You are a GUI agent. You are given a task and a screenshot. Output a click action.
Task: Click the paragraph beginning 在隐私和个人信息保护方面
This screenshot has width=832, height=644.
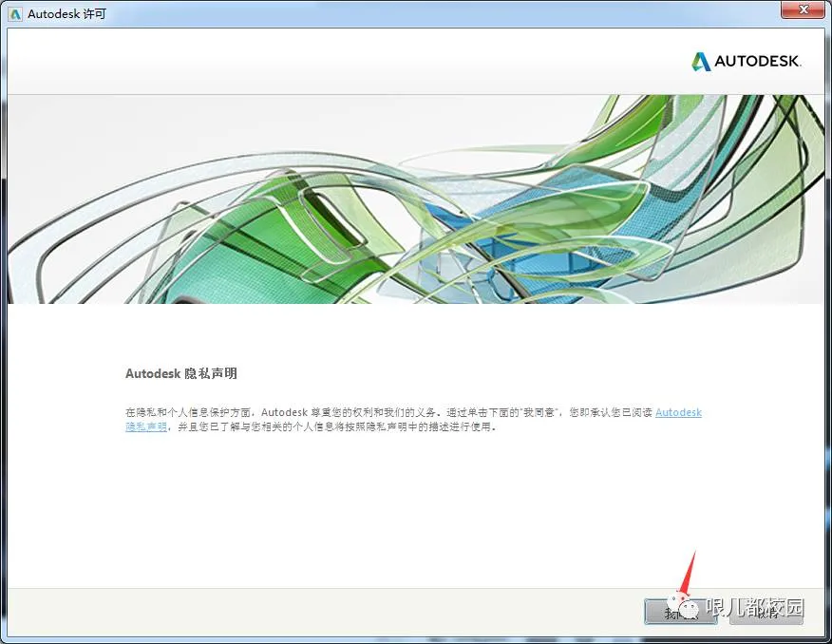(x=413, y=420)
